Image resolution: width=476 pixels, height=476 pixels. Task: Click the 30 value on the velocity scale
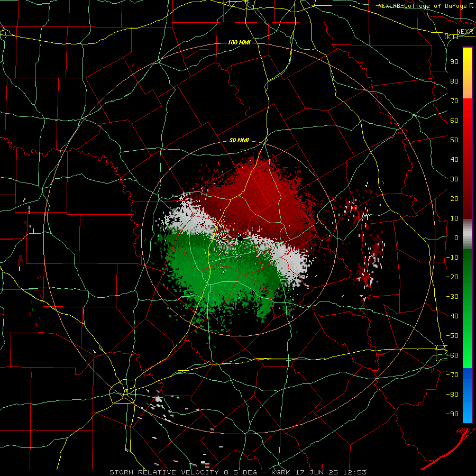pyautogui.click(x=454, y=179)
